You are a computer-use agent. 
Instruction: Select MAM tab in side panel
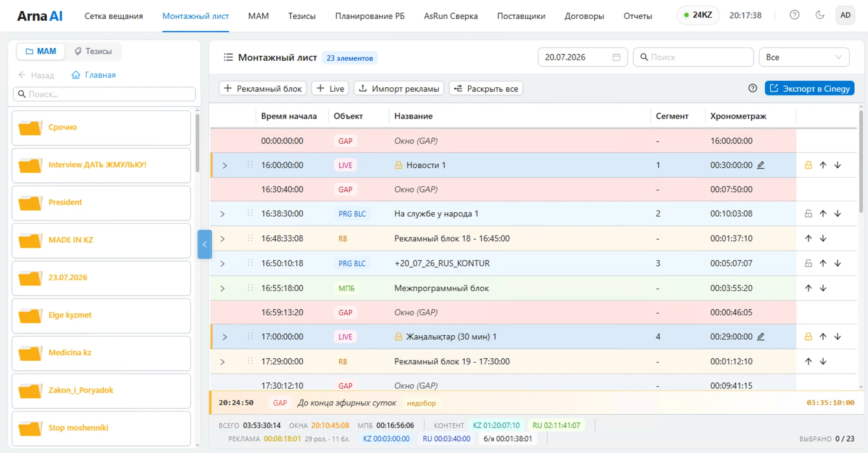(41, 51)
